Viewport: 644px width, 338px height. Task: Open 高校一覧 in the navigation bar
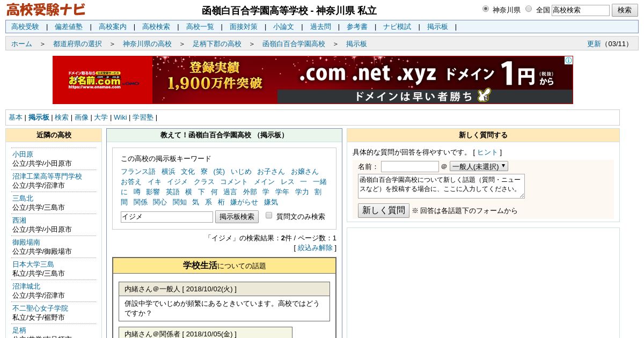200,27
